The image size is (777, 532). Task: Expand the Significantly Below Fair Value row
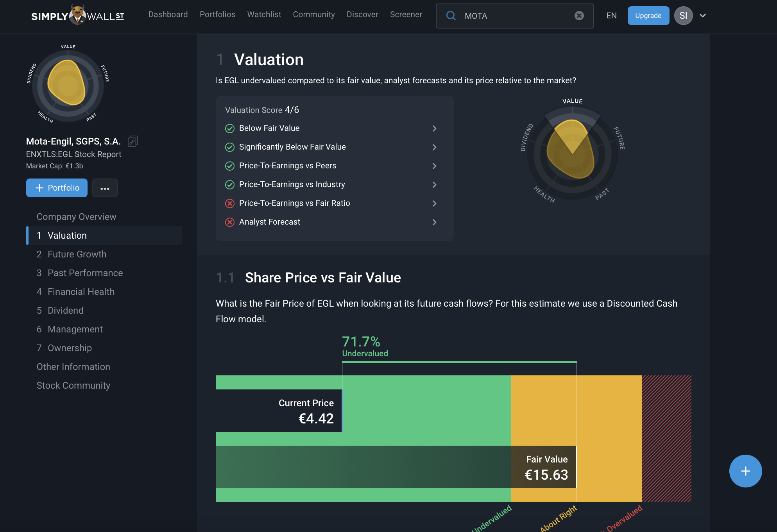434,147
